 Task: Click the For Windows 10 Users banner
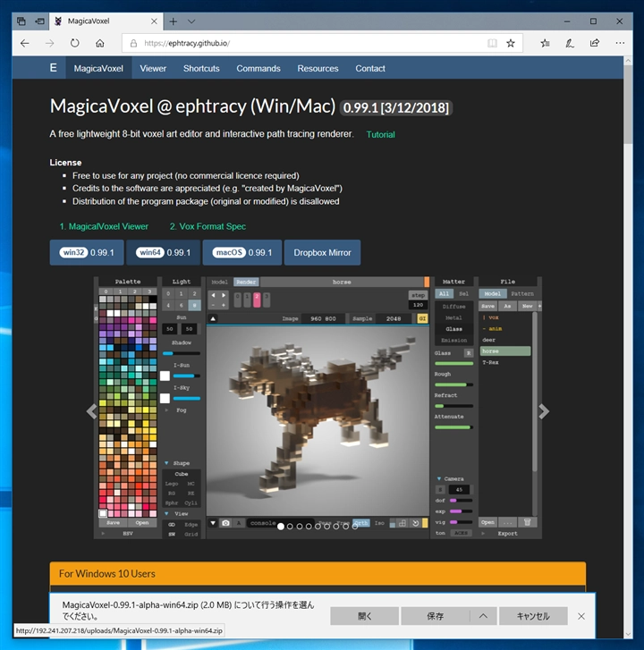(x=318, y=574)
